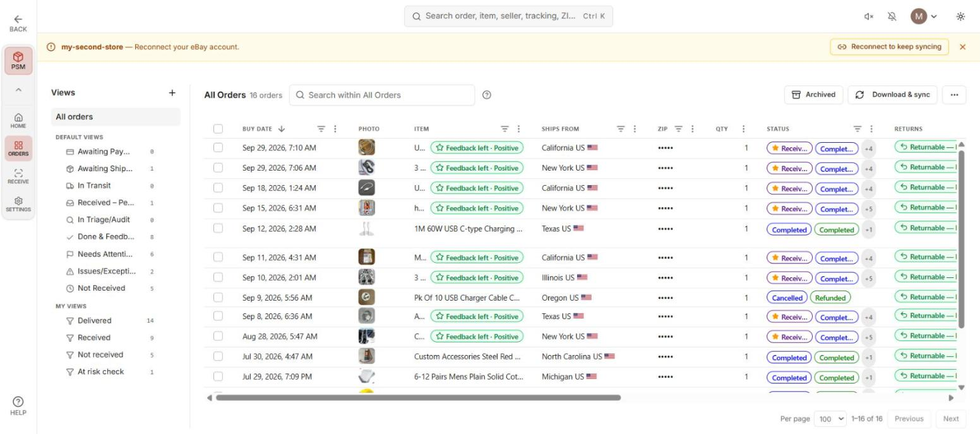Open the Not Received default view
The height and width of the screenshot is (434, 980).
(x=111, y=288)
